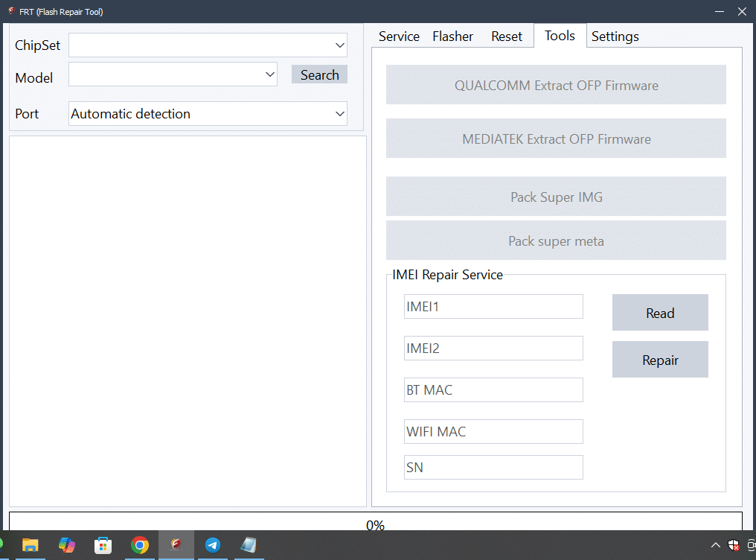
Task: Click the Repair button
Action: (x=660, y=360)
